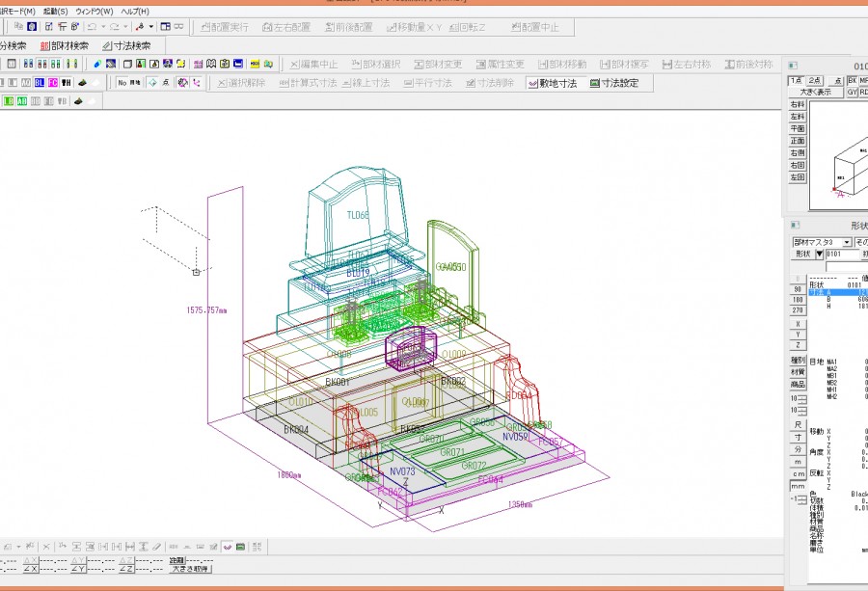Toggle the 敷地寸法 site dimension option
Viewport: 868px width, 591px height.
[x=553, y=83]
